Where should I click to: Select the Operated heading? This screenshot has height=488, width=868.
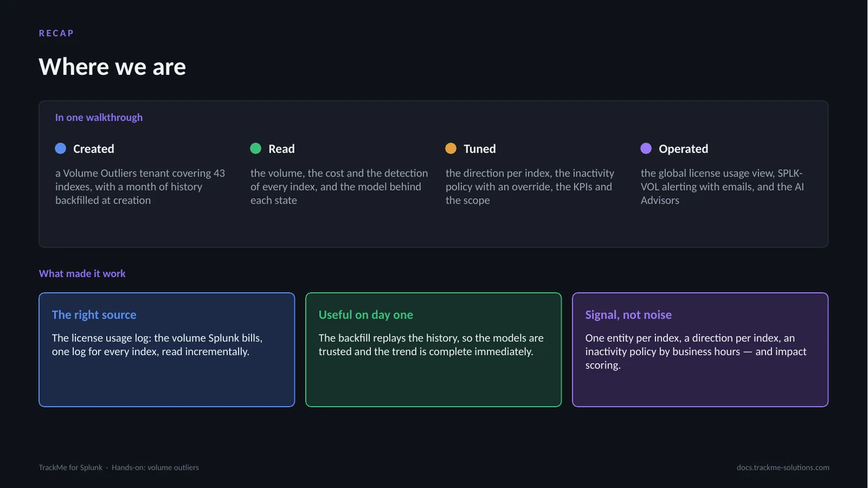pyautogui.click(x=684, y=149)
